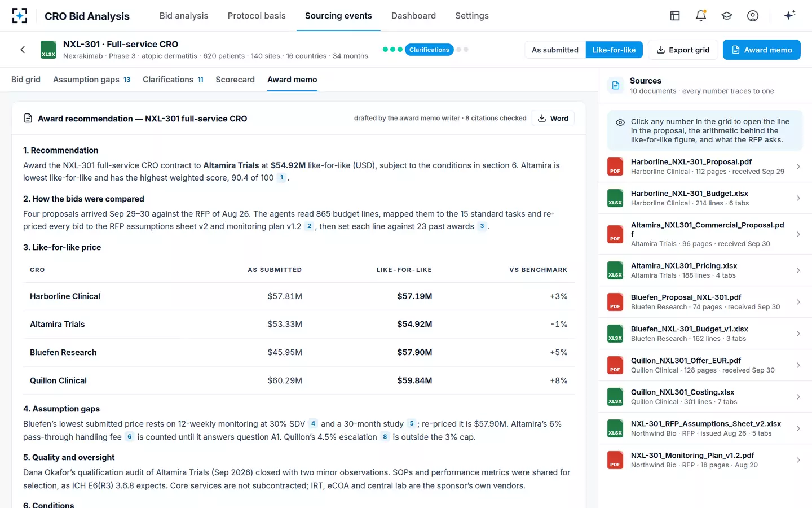
Task: Open the Clarifications tab with 11 badge
Action: click(173, 80)
